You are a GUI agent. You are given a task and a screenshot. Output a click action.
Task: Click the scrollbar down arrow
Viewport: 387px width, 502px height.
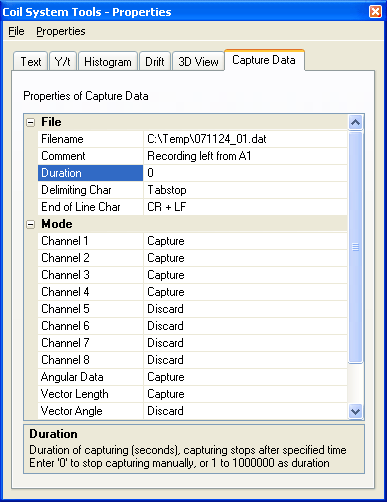pos(355,411)
